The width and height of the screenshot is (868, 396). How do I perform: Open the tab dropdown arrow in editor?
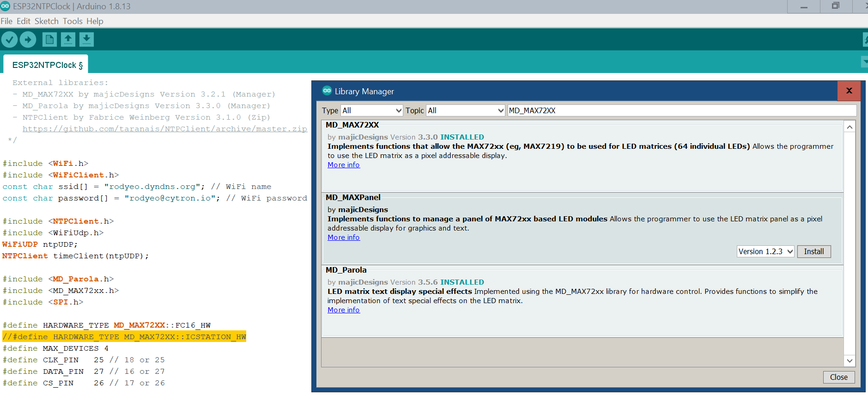[x=864, y=61]
